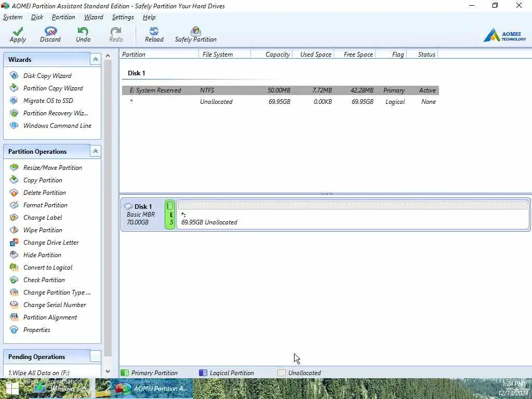This screenshot has height=399, width=532.
Task: Open the System menu
Action: click(12, 17)
